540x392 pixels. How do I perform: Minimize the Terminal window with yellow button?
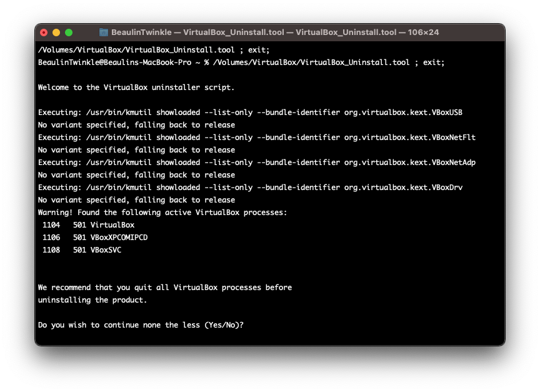click(56, 33)
